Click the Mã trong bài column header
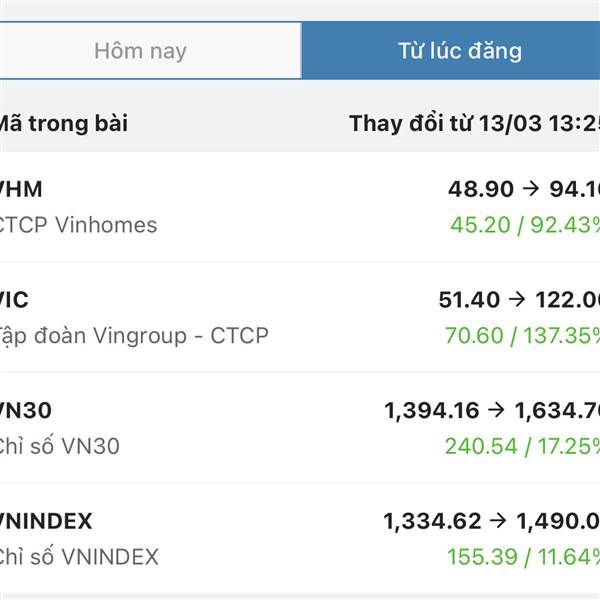Viewport: 600px width, 600px height. pyautogui.click(x=63, y=124)
